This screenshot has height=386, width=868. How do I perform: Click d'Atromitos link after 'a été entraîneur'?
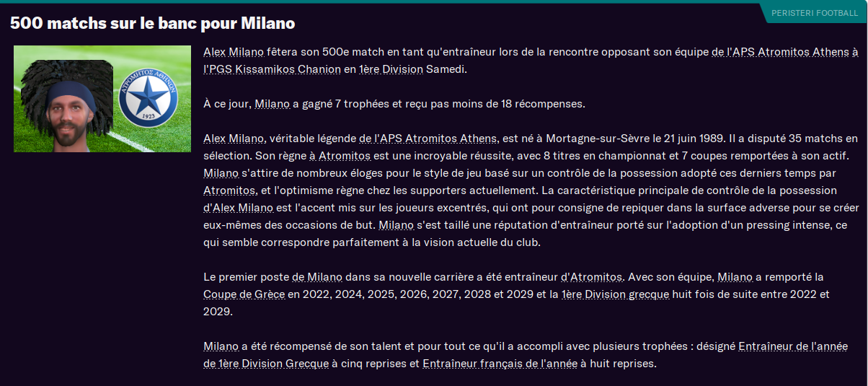591,277
